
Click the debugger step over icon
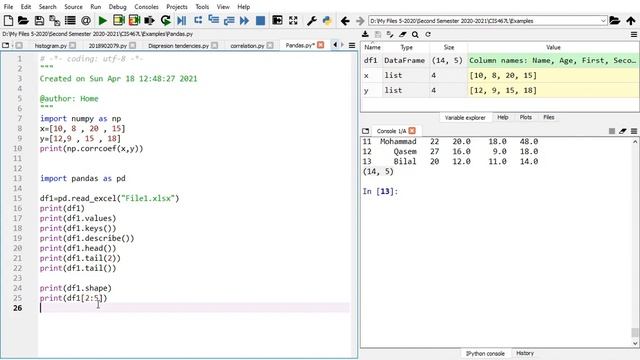pos(198,20)
